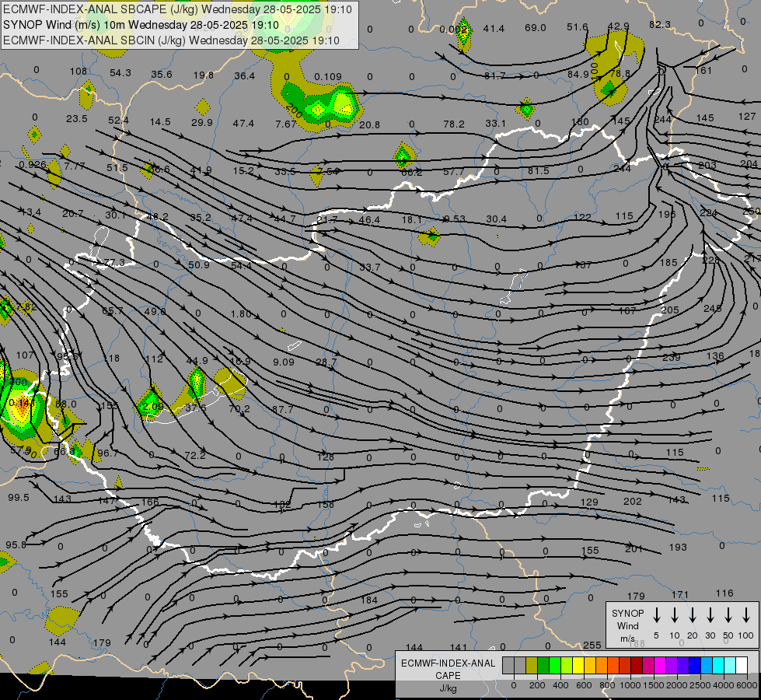Click the map value '166'

[x=150, y=502]
